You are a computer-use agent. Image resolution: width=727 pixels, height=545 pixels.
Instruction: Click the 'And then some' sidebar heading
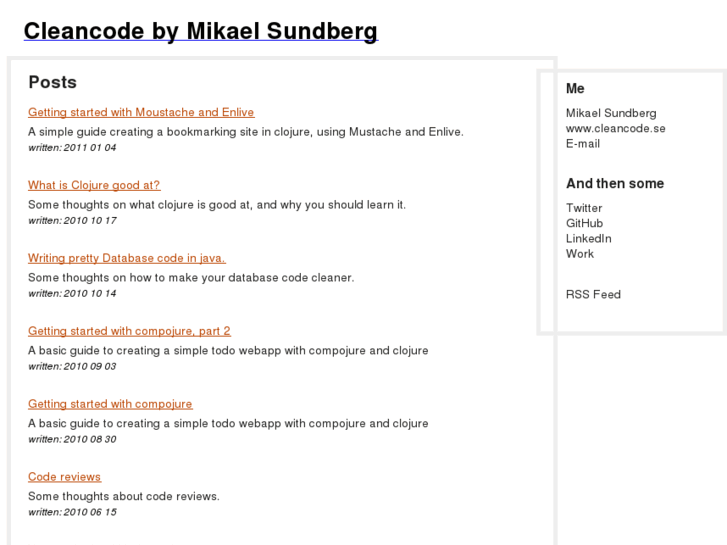[x=615, y=183]
